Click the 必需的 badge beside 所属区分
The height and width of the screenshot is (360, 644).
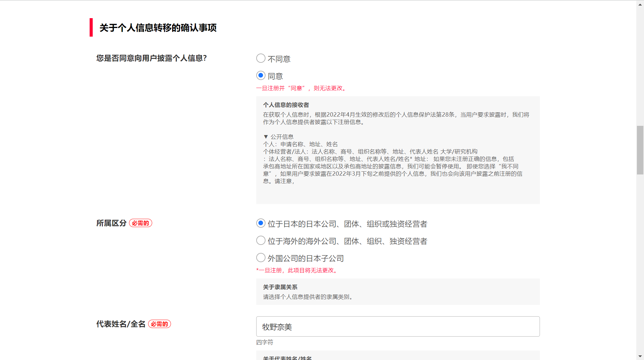pyautogui.click(x=140, y=223)
